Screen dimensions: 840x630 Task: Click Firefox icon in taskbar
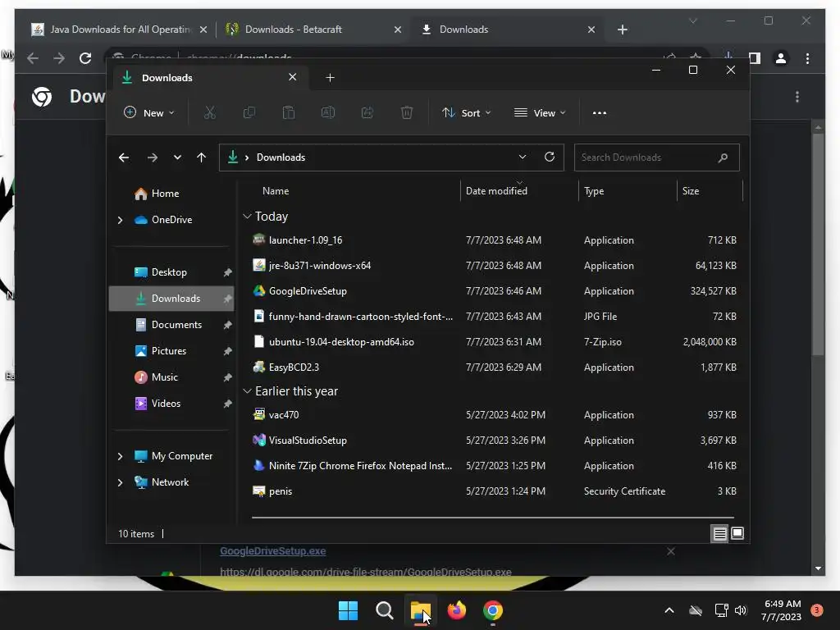[x=456, y=610]
